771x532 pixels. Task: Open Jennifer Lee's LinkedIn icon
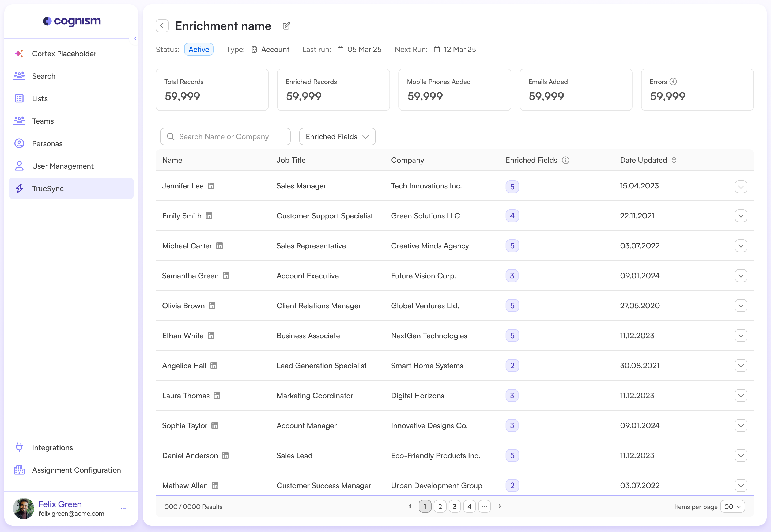(x=211, y=186)
